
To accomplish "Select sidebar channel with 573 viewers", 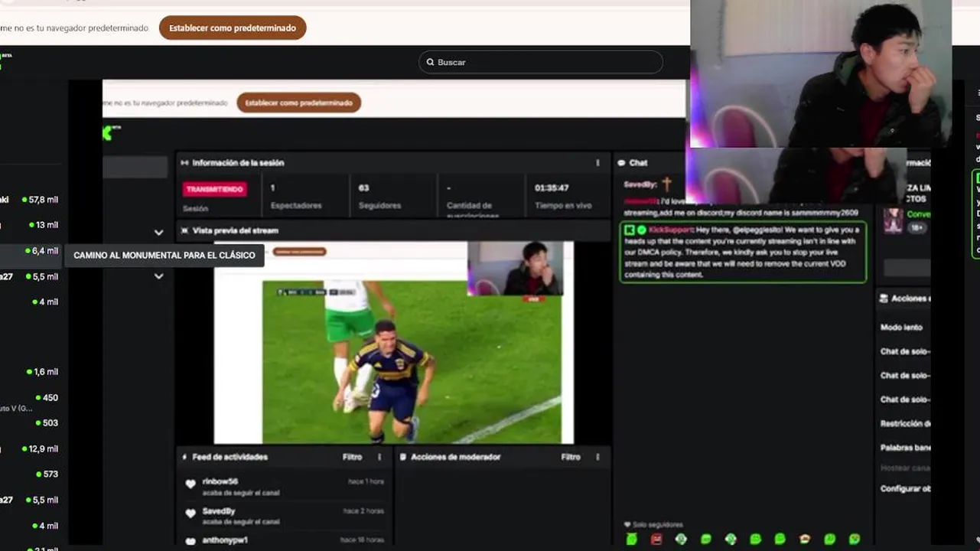I will [30, 474].
